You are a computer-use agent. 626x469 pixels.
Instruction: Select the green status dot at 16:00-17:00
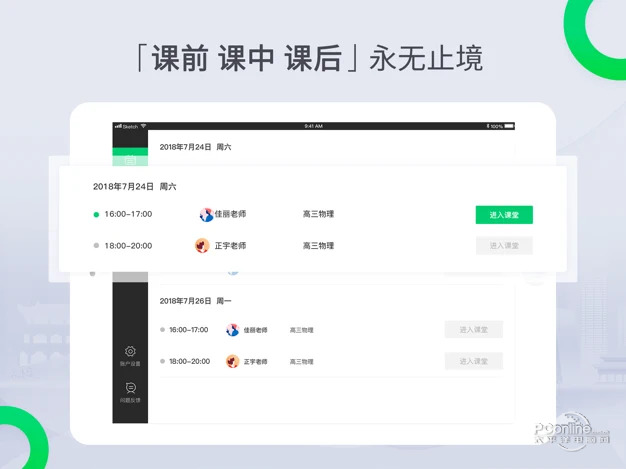[96, 214]
